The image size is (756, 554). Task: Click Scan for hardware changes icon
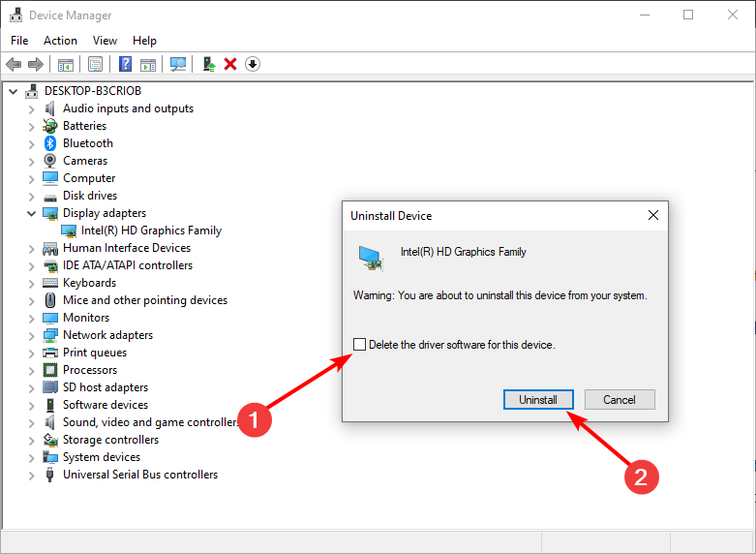(178, 64)
